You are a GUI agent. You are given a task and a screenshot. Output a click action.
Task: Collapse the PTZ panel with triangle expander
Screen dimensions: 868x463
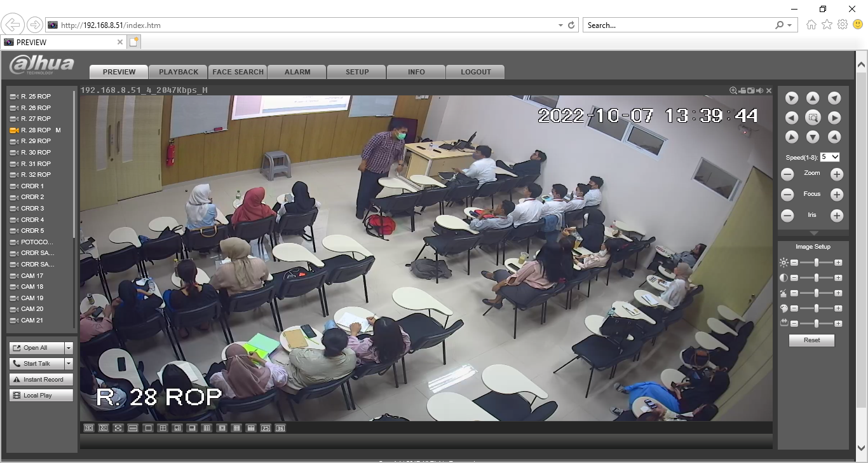pyautogui.click(x=813, y=233)
